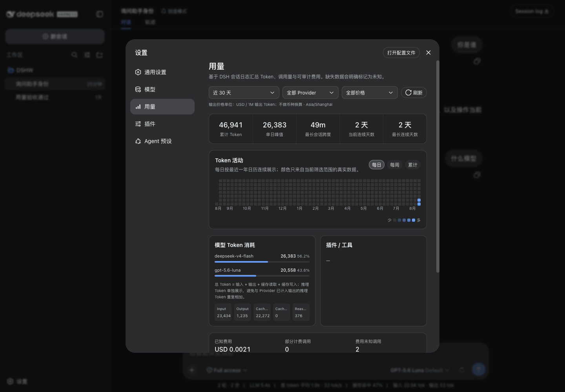Image resolution: width=565 pixels, height=392 pixels.
Task: Open the 全部价格 filter dropdown
Action: [370, 93]
